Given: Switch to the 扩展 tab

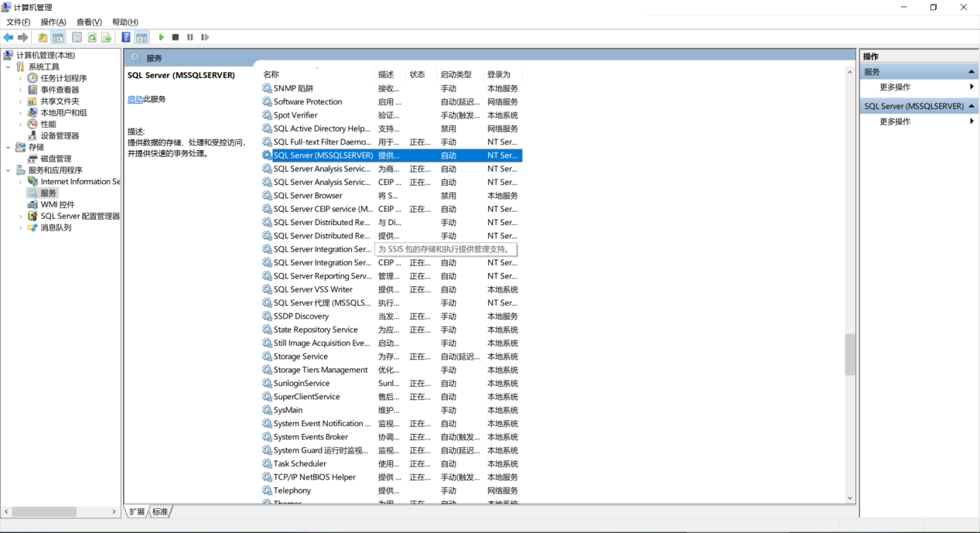Looking at the screenshot, I should point(137,511).
